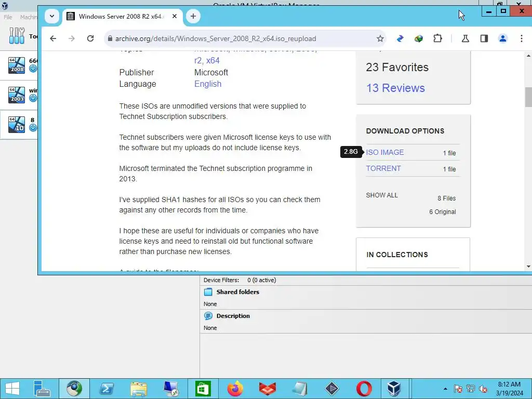This screenshot has height=399, width=532.
Task: Click the Shared folders section header
Action: [x=237, y=292]
